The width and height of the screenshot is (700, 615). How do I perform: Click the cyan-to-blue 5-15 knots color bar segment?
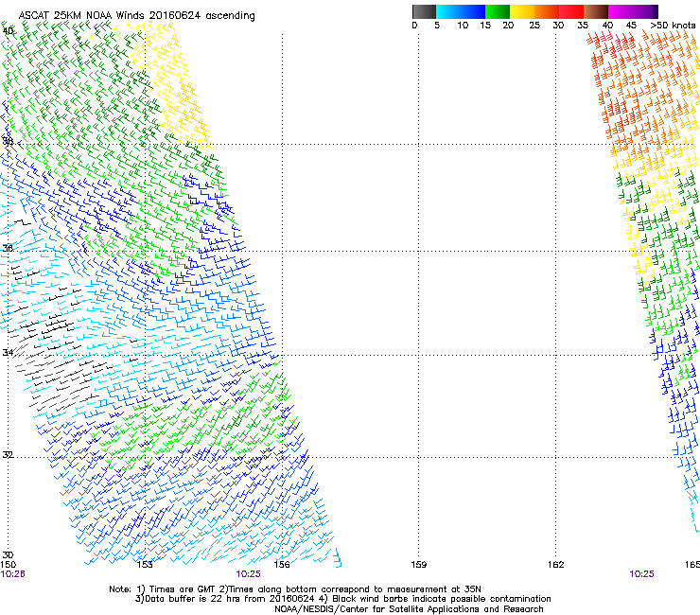tap(461, 11)
